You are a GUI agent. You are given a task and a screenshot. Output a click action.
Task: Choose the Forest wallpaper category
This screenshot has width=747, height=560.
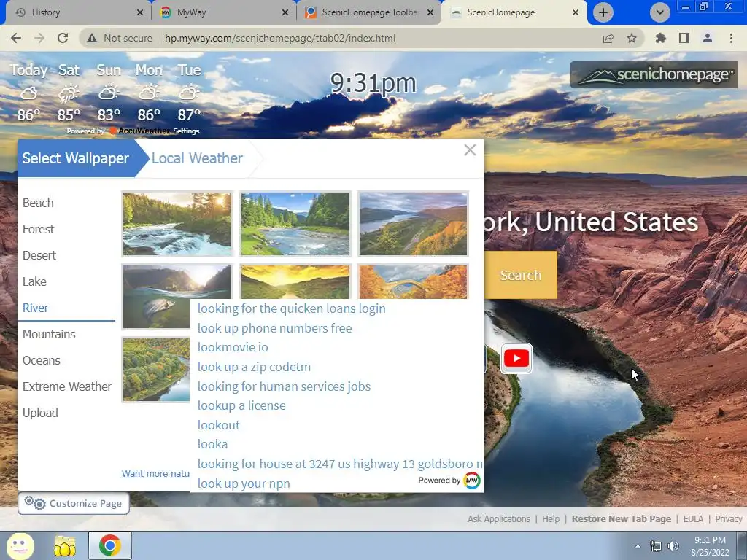click(x=39, y=229)
